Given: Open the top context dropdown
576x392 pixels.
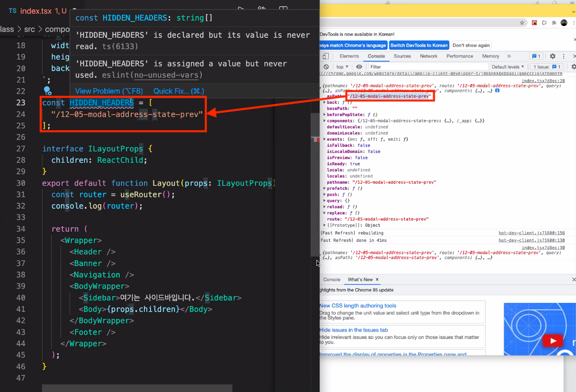Looking at the screenshot, I should 342,67.
